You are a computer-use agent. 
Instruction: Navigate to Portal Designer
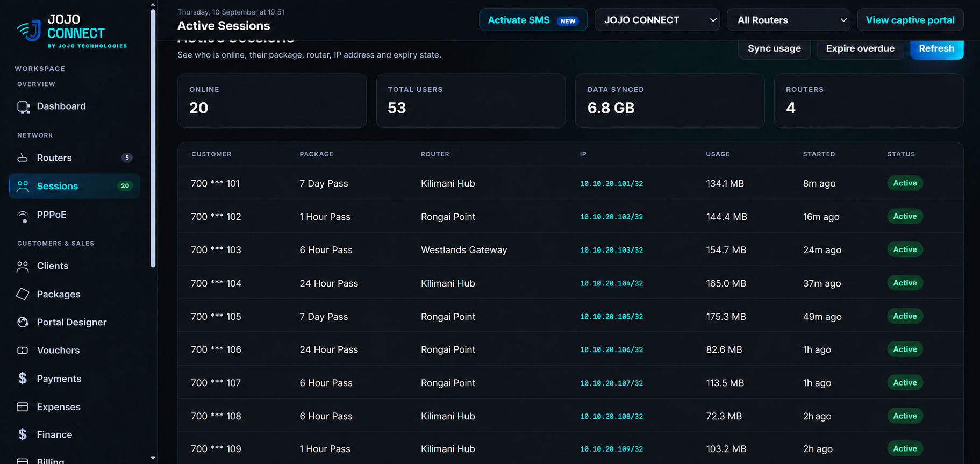(74, 322)
